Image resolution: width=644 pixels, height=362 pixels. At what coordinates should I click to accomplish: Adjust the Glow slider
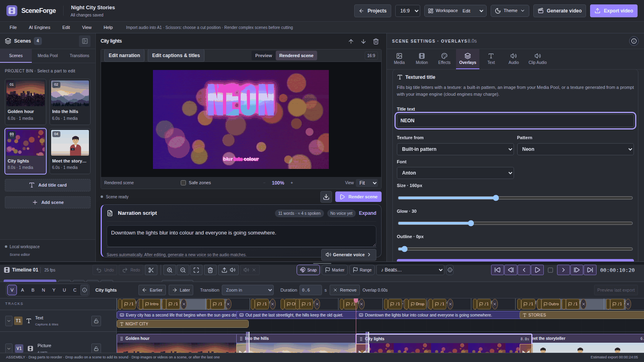click(x=515, y=223)
